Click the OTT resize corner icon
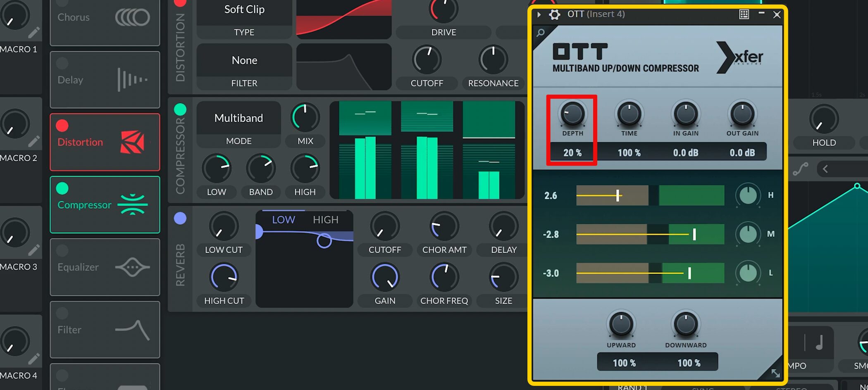The image size is (868, 390). 775,373
